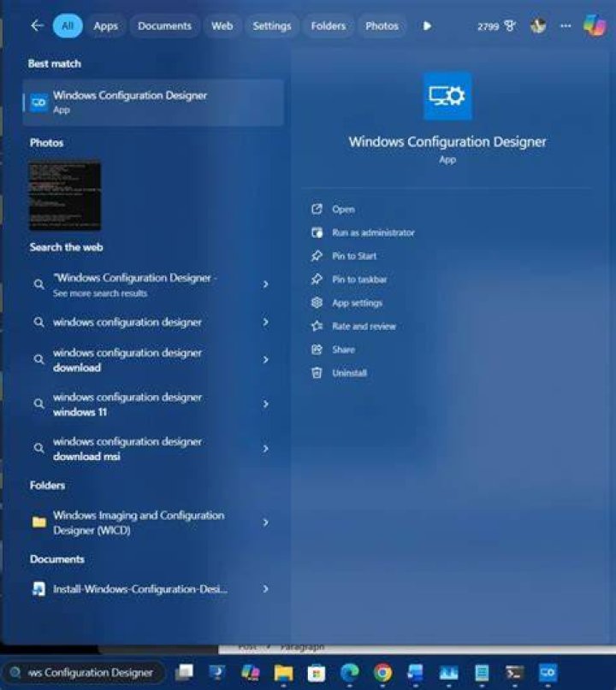Viewport: 616px width, 690px height.
Task: Switch to the Settings filter tab
Action: click(272, 26)
